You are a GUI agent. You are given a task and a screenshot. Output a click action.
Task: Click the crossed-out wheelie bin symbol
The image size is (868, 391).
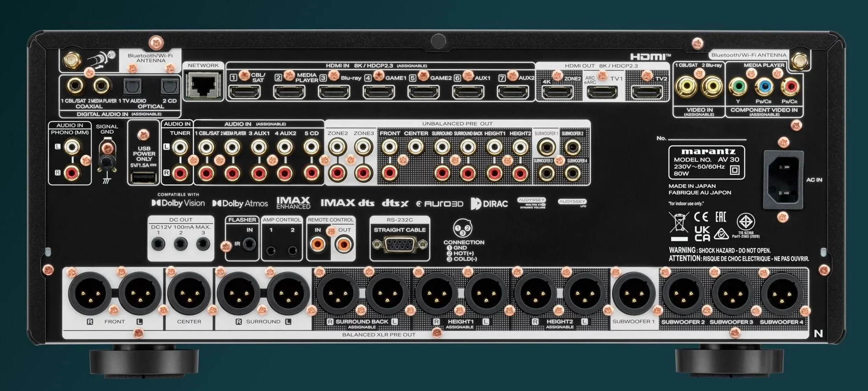[x=678, y=222]
